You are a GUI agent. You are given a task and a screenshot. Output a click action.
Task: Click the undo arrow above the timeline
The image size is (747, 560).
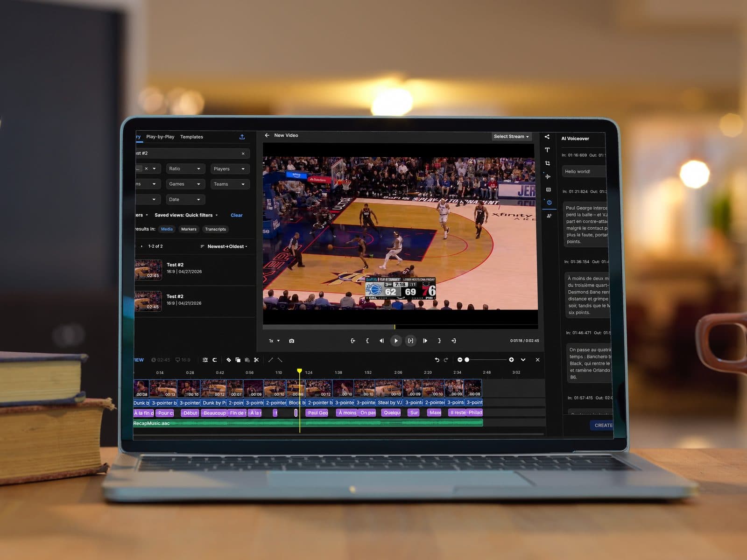click(x=437, y=360)
